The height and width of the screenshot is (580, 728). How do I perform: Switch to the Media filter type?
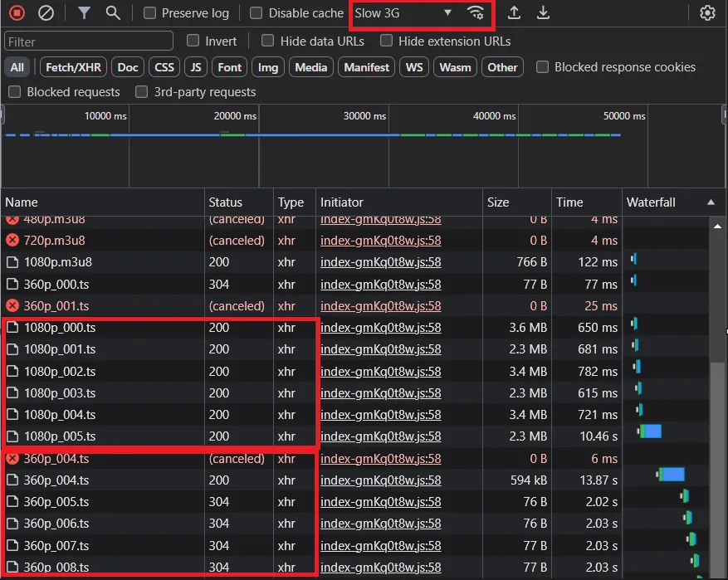tap(310, 67)
